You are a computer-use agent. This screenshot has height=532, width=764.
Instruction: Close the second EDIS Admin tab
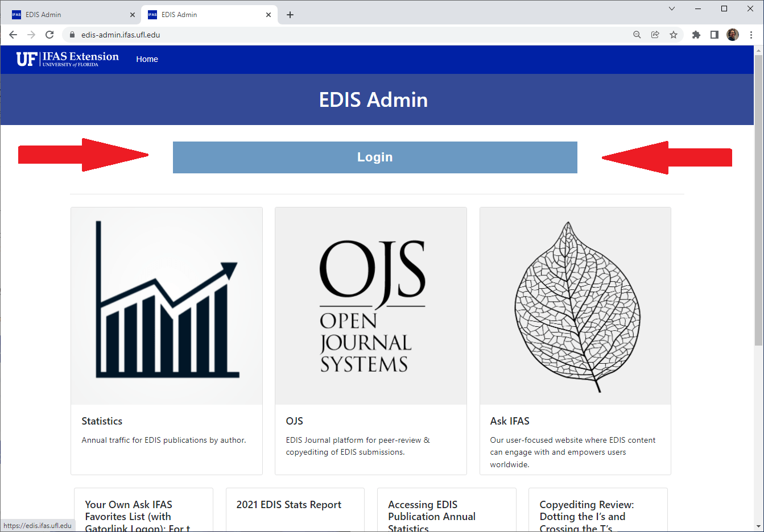[269, 15]
